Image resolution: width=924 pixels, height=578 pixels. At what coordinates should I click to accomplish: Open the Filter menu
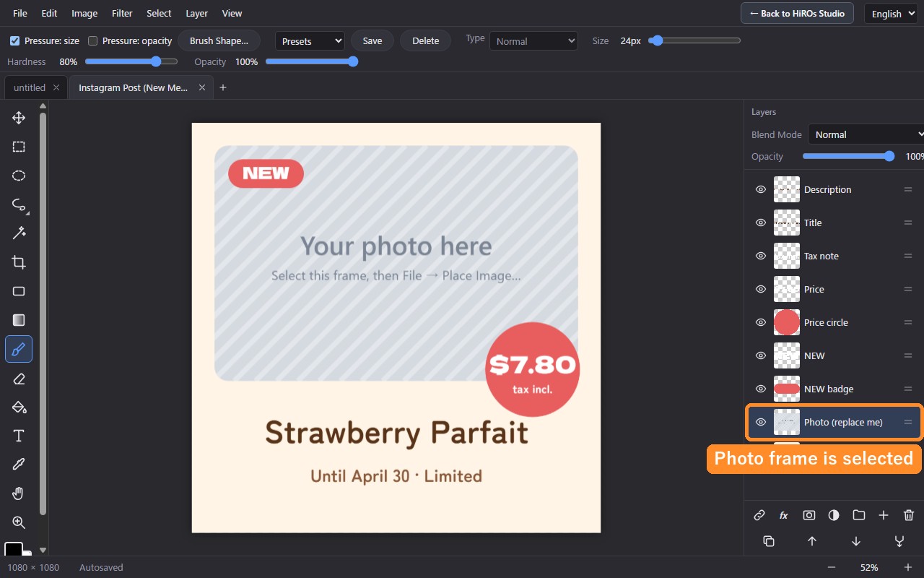click(x=122, y=13)
